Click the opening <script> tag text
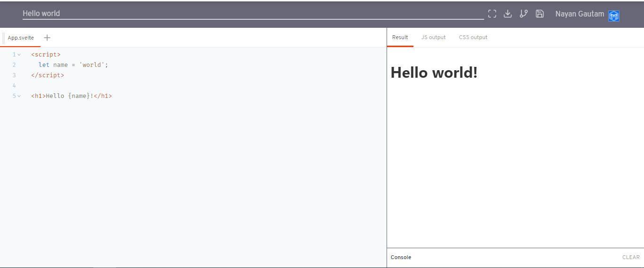Screen dimensions: 644x268 (x=46, y=55)
